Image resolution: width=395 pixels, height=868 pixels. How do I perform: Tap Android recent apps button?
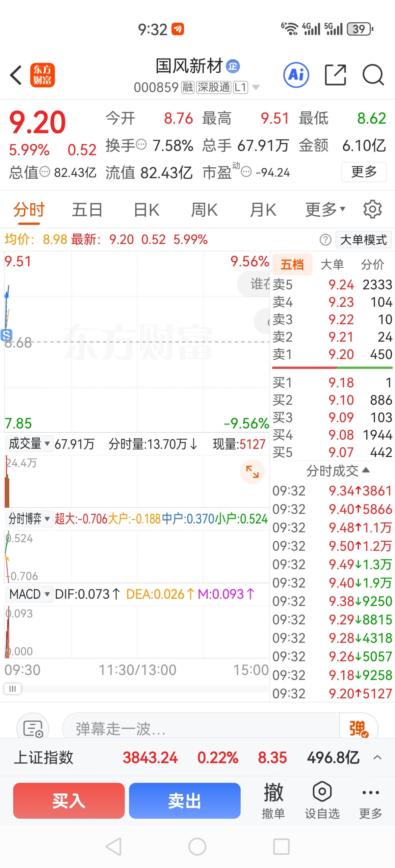(x=281, y=846)
